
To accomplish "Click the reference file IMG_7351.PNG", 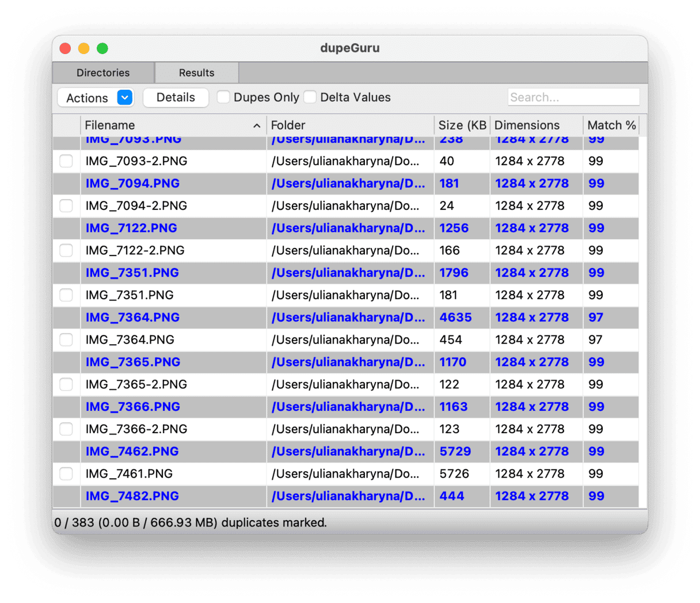I will [132, 272].
